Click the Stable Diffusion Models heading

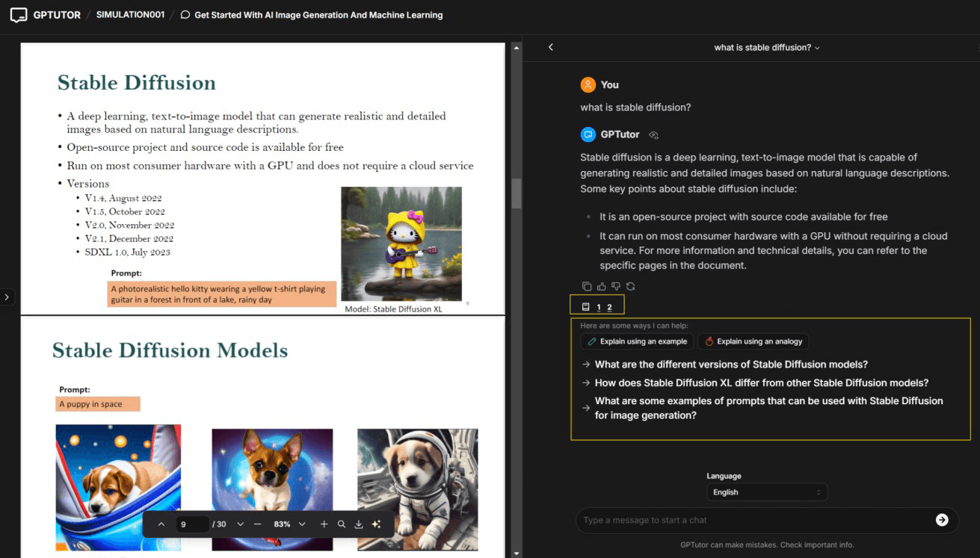170,350
